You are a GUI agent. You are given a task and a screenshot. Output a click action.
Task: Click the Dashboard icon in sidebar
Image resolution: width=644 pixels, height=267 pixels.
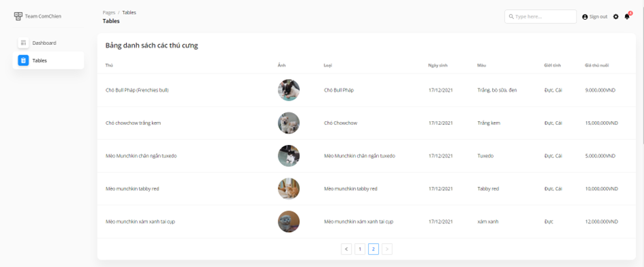tap(23, 43)
